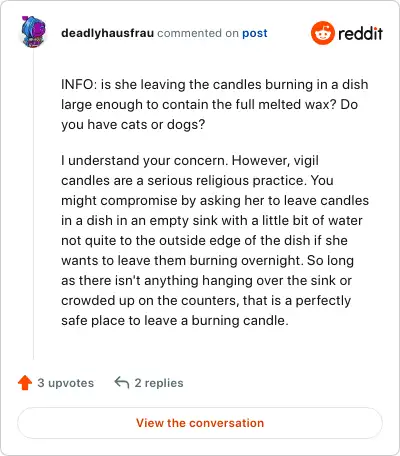Click the 'commented on' header text
Viewport: 400px width, 456px height.
(x=198, y=33)
